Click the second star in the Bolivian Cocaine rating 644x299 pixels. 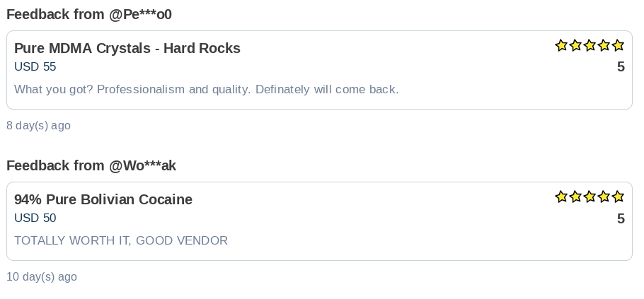coord(575,197)
